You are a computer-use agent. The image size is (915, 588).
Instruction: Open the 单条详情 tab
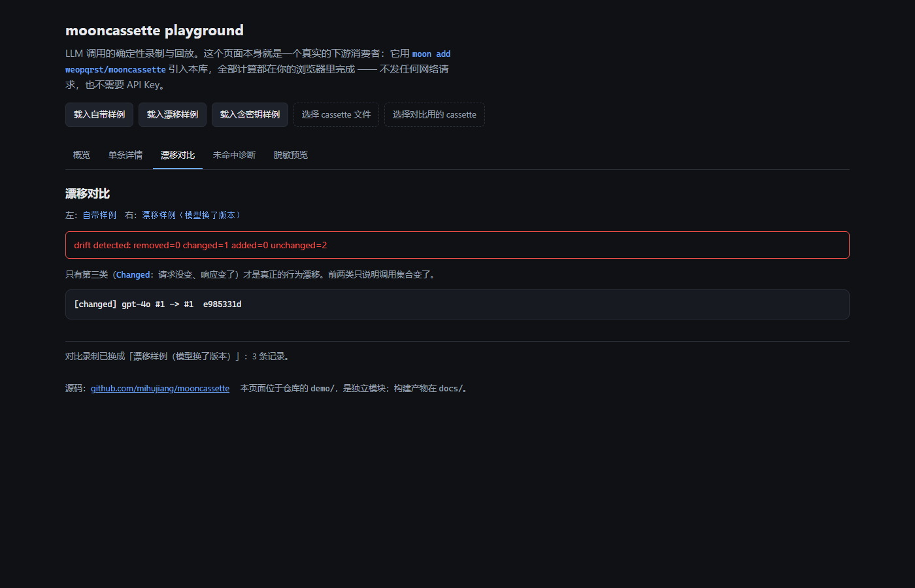pos(125,155)
